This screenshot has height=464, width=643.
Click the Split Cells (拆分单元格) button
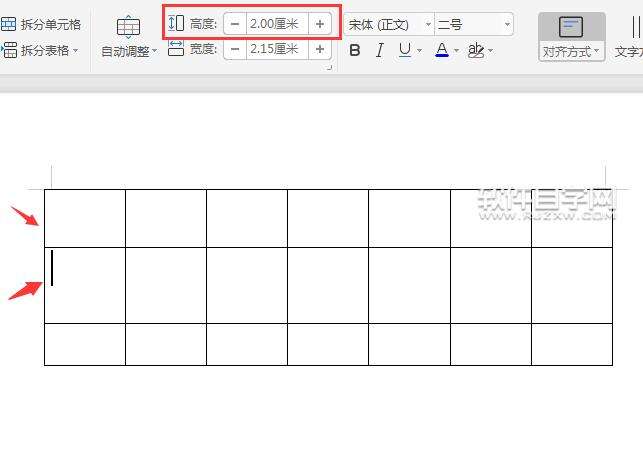(41, 24)
